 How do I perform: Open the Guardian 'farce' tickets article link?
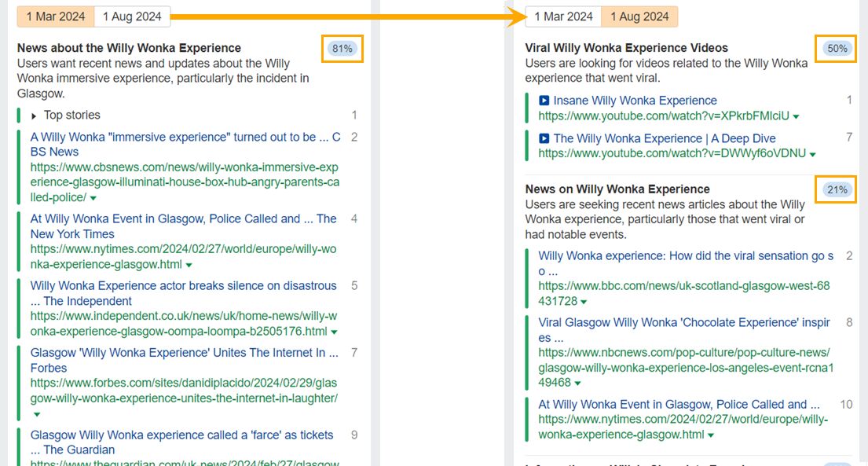click(x=181, y=435)
